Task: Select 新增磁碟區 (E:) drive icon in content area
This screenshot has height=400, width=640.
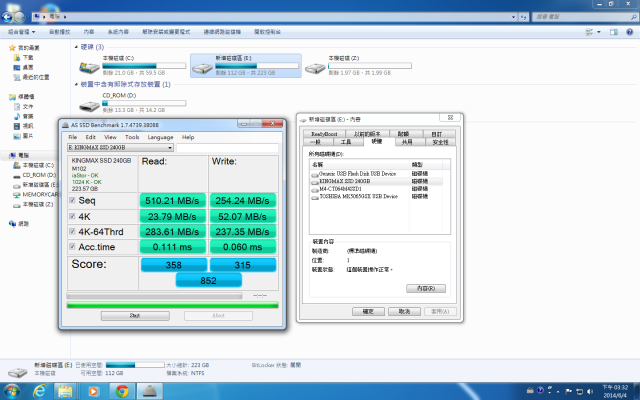Action: [202, 68]
